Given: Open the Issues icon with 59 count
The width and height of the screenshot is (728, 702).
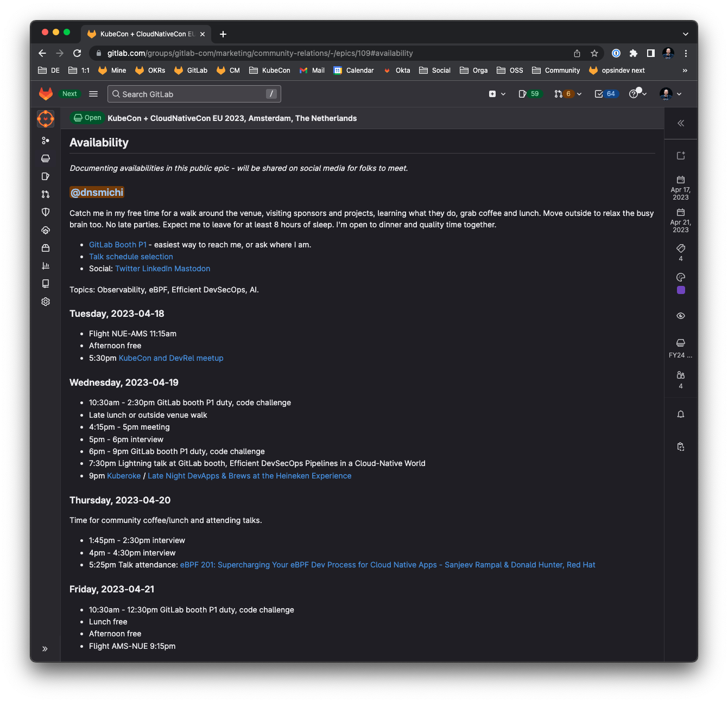Looking at the screenshot, I should click(529, 94).
